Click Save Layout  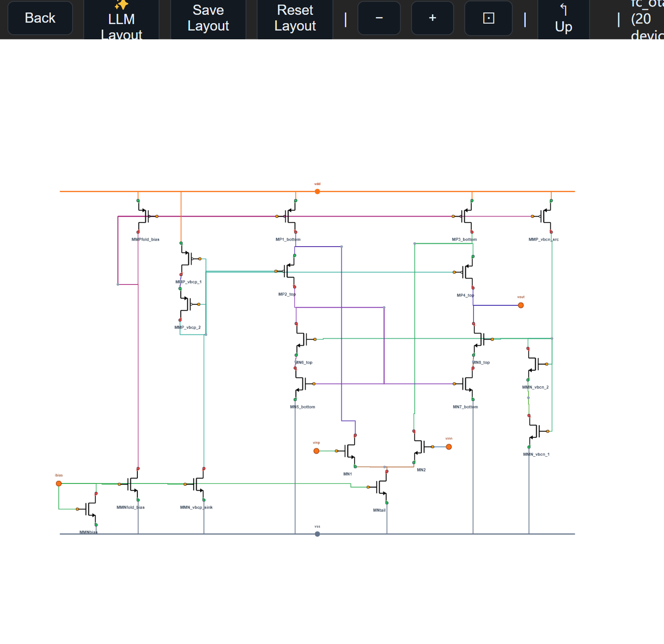(208, 19)
